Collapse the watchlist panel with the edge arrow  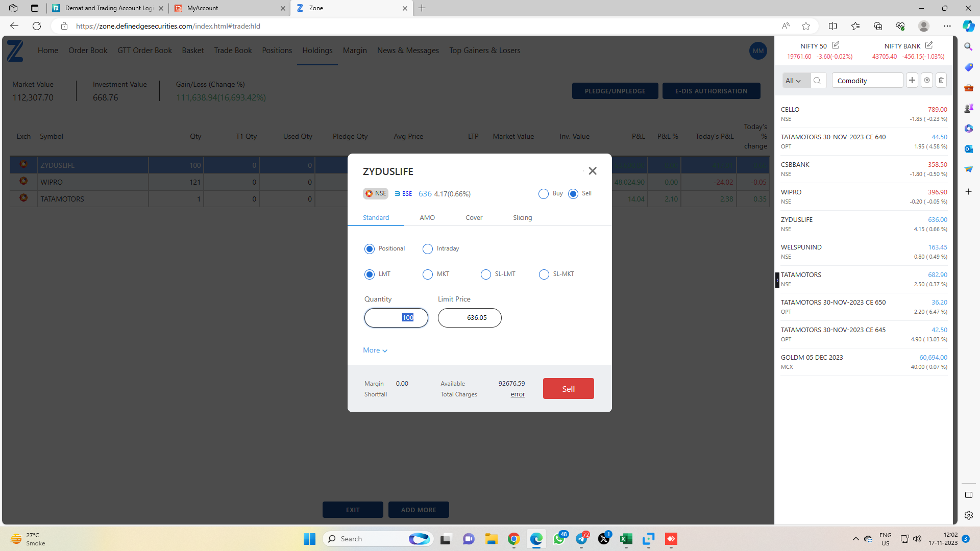pos(776,280)
